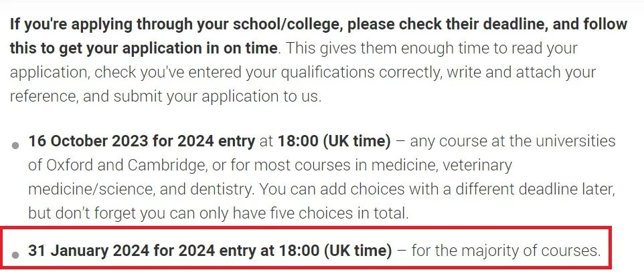Click 'check you've entered your qualifications correctly'

269,72
